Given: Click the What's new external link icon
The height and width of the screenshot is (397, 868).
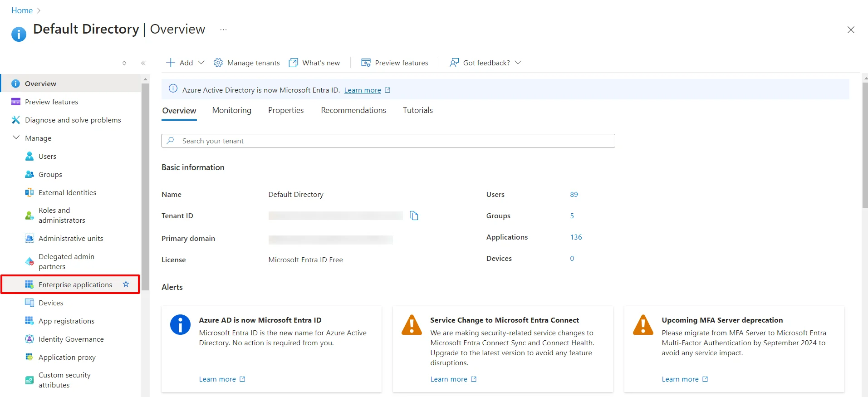Looking at the screenshot, I should pyautogui.click(x=294, y=63).
